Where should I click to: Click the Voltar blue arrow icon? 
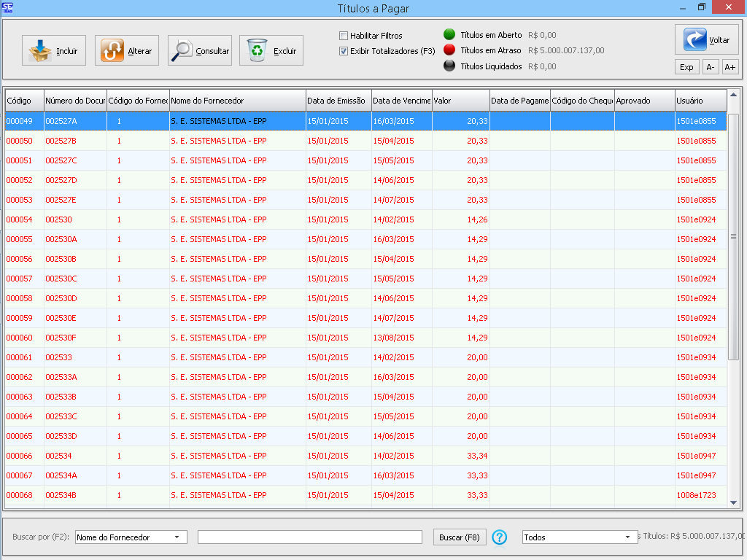click(x=694, y=39)
